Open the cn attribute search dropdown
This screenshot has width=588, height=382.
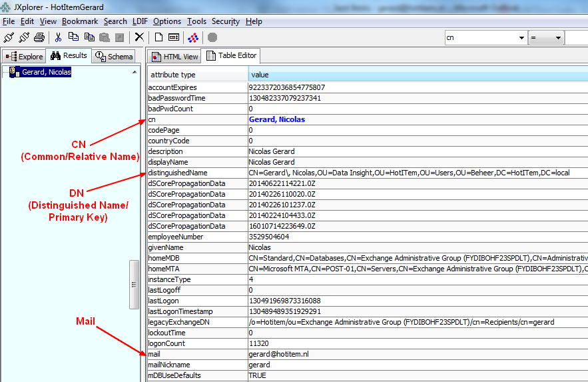[x=520, y=38]
